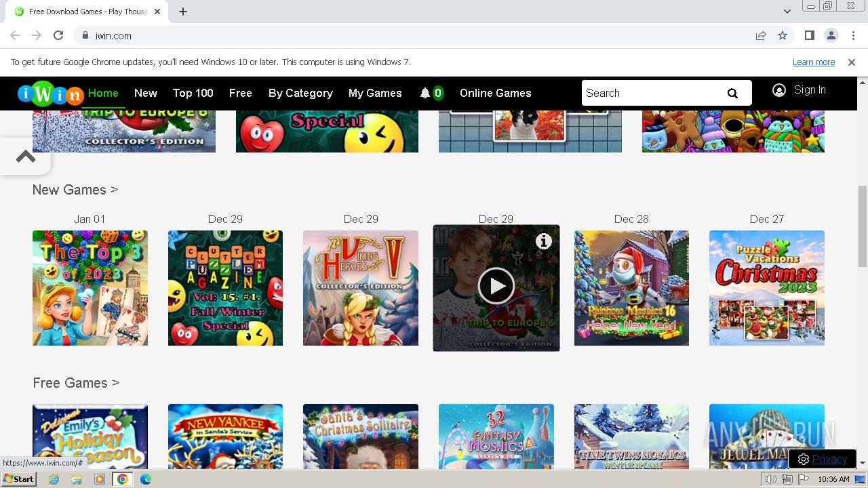
Task: Dismiss the Chrome update notice
Action: pos(852,62)
